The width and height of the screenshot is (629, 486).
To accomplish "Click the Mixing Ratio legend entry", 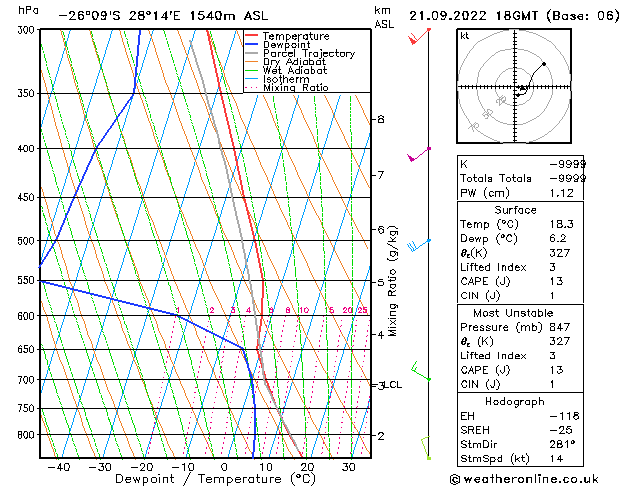I will click(x=296, y=87).
